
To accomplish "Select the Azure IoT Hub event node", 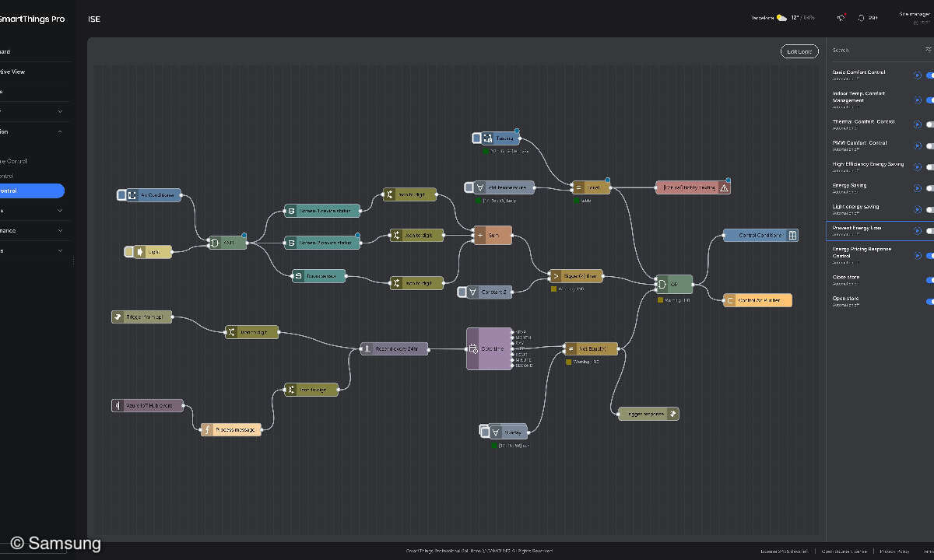I will [148, 405].
